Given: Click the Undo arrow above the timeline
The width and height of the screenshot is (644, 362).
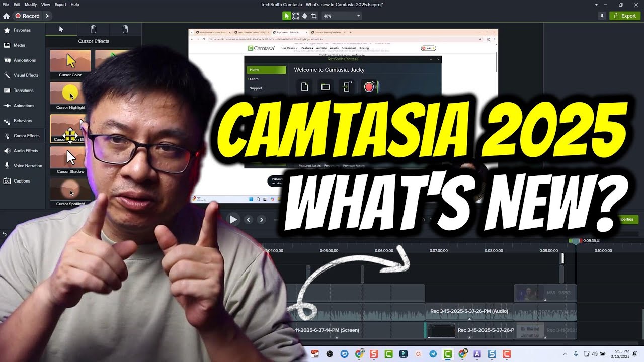Looking at the screenshot, I should pos(5,234).
